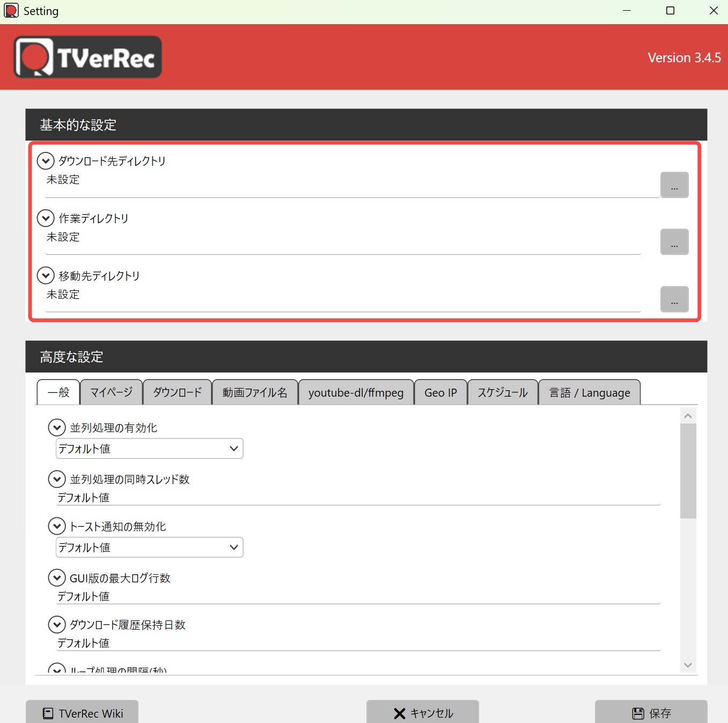Click the scrollbar up arrow in 高度な設定
This screenshot has width=728, height=723.
point(688,416)
